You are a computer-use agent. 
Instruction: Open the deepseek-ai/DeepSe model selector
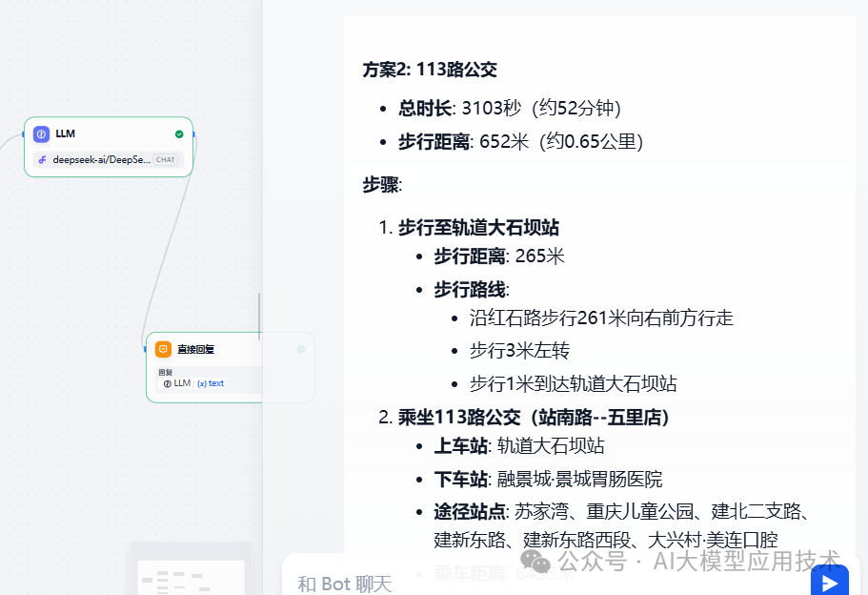[103, 159]
